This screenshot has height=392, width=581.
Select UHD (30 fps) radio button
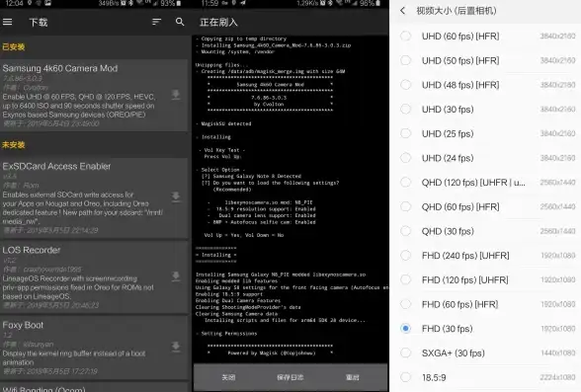[406, 110]
